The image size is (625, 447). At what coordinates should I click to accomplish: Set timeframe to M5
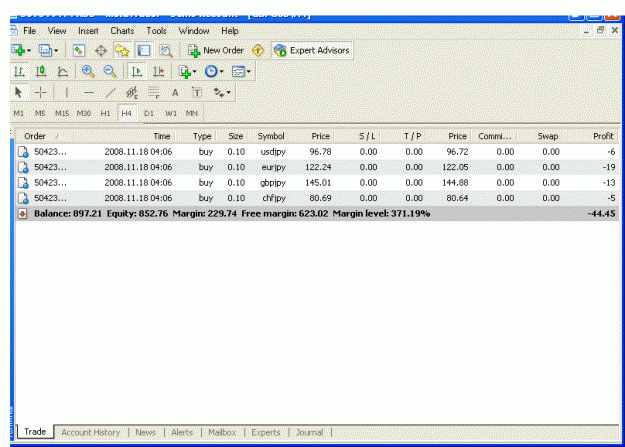[40, 113]
